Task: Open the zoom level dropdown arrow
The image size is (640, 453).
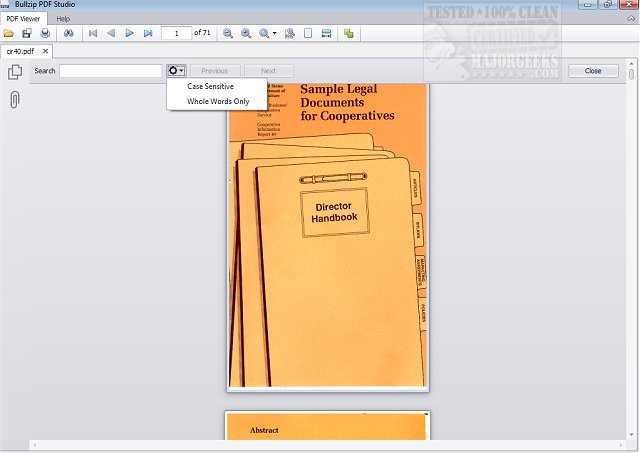Action: point(275,33)
